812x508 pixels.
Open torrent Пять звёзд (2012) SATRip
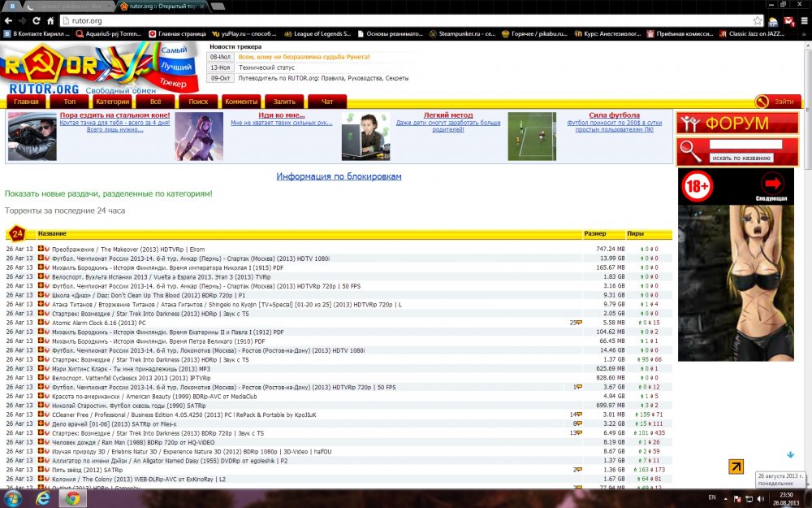tap(88, 470)
